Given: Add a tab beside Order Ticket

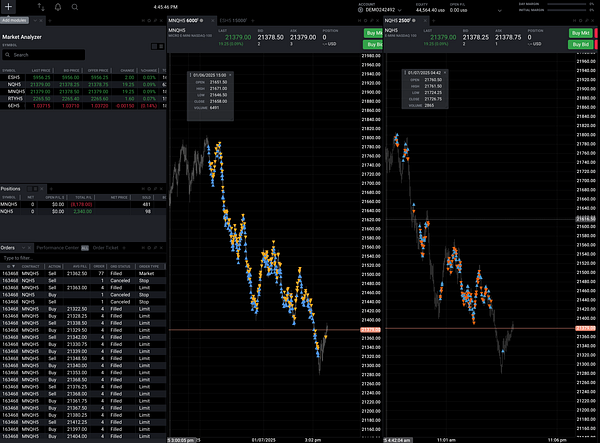Looking at the screenshot, I should pyautogui.click(x=124, y=248).
